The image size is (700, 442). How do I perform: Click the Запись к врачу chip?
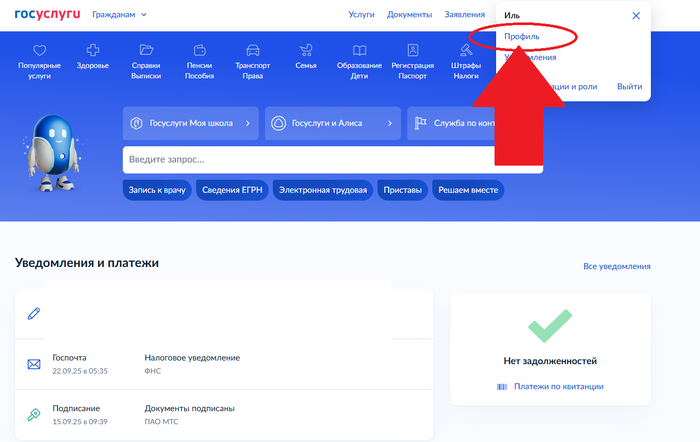157,190
